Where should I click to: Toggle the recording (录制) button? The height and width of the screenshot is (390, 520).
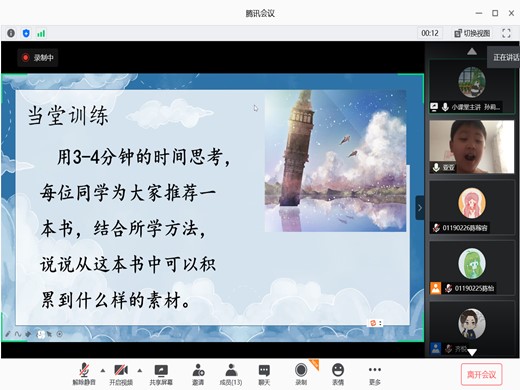301,374
